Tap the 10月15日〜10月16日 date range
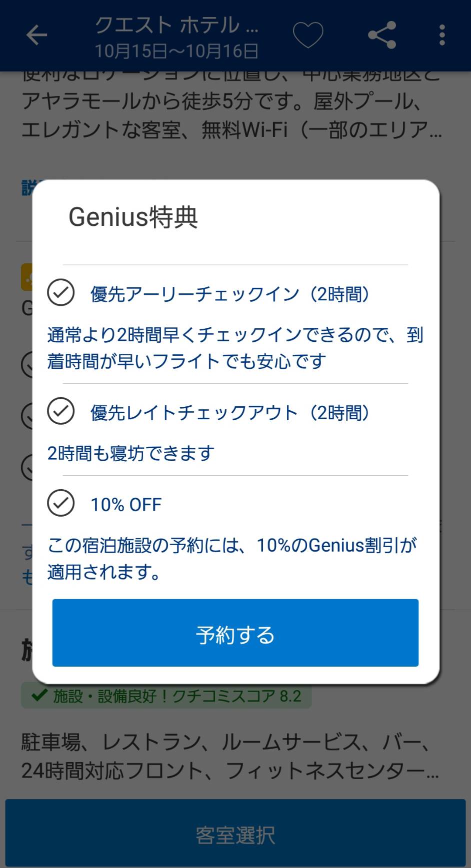 pos(176,51)
